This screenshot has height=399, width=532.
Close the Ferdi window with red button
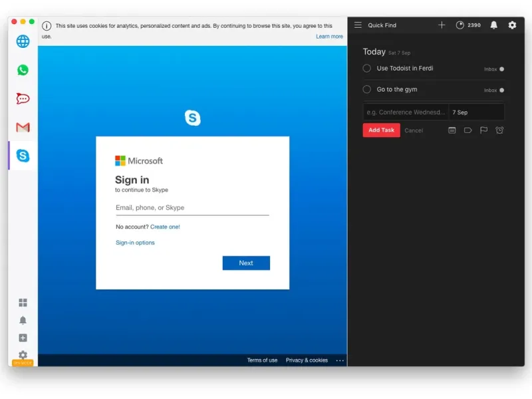click(14, 22)
